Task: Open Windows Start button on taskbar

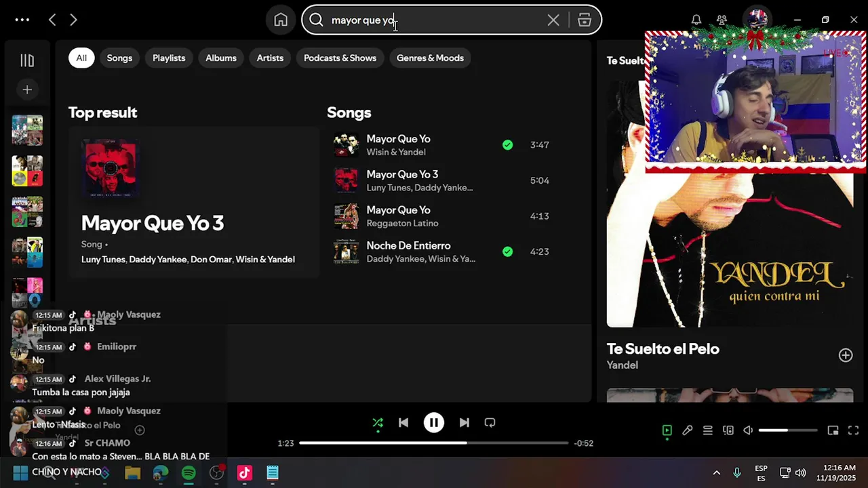Action: pyautogui.click(x=20, y=472)
